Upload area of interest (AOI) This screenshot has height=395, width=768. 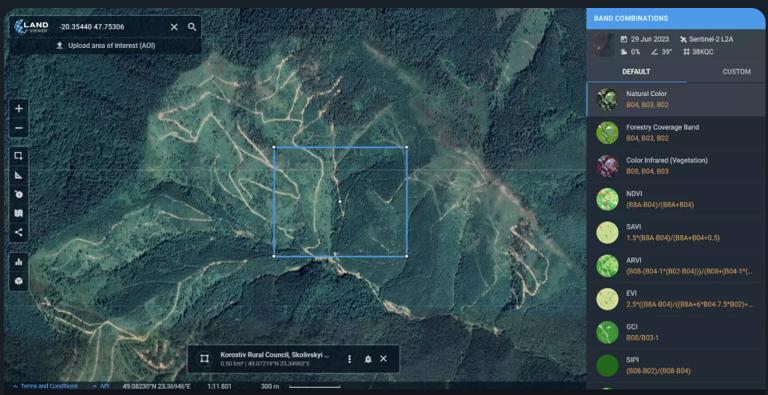point(106,46)
